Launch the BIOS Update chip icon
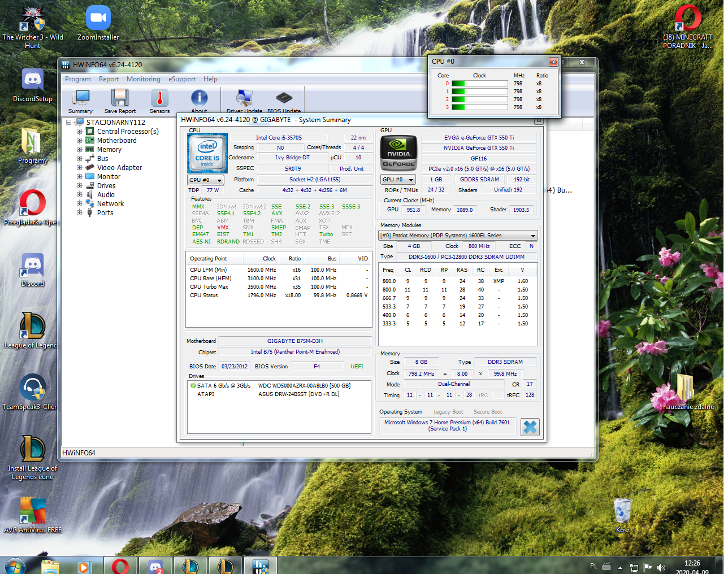 pos(284,102)
